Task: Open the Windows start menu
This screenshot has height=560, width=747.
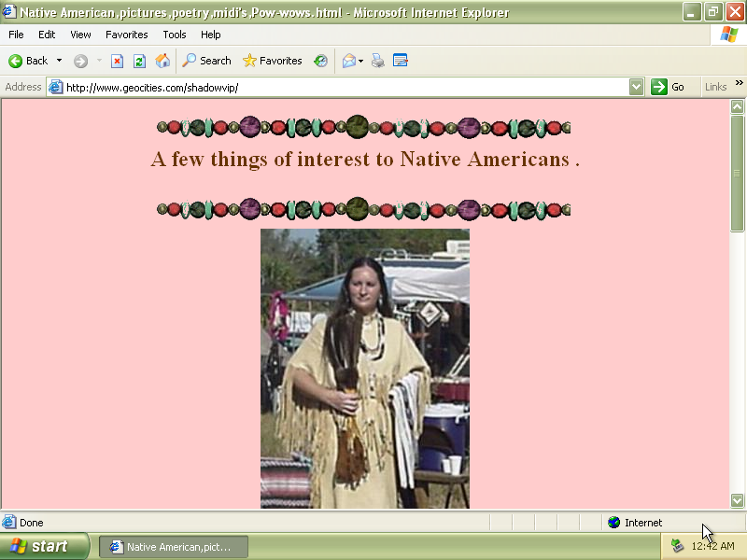Action: click(44, 546)
